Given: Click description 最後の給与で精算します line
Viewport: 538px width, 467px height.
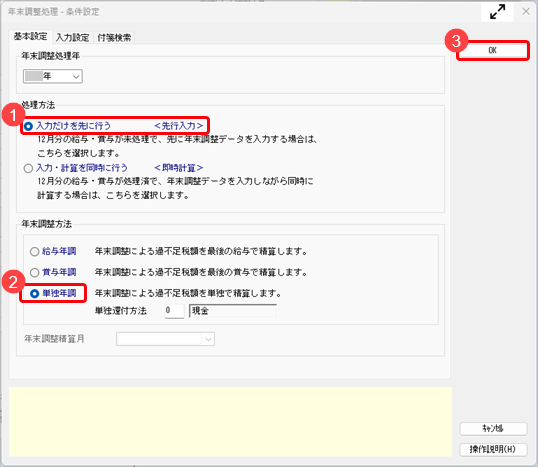Looking at the screenshot, I should coord(201,252).
